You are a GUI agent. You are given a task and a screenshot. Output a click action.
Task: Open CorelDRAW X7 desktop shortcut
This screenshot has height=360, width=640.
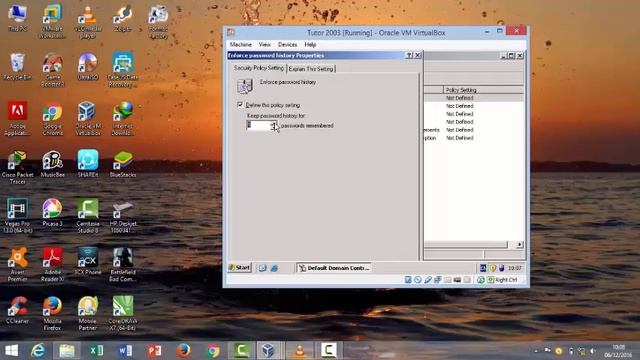pyautogui.click(x=122, y=314)
